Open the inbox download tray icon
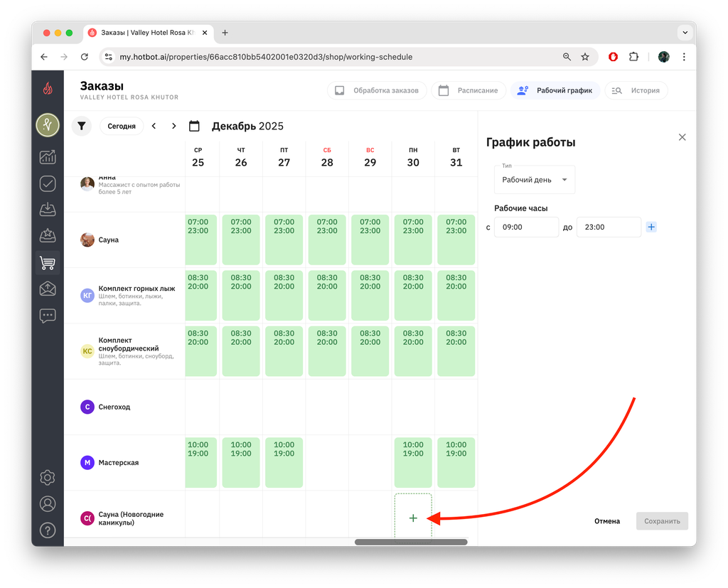This screenshot has height=588, width=728. point(48,210)
